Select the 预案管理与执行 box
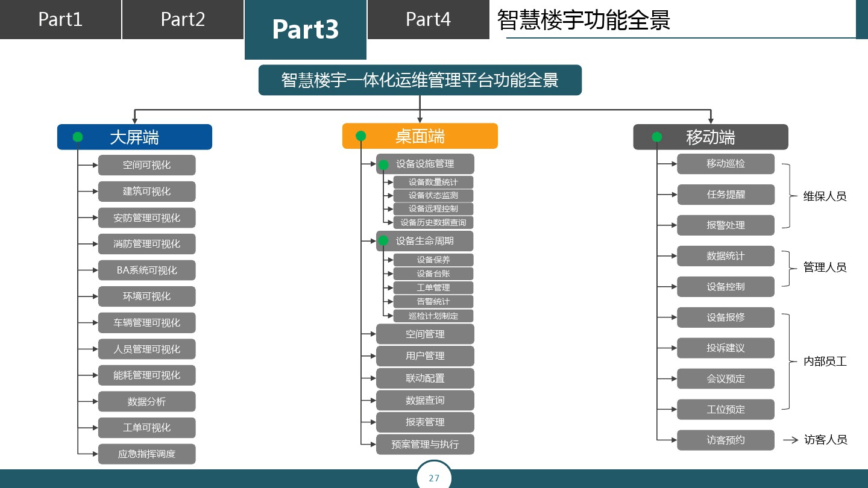Image resolution: width=868 pixels, height=488 pixels. click(x=425, y=445)
